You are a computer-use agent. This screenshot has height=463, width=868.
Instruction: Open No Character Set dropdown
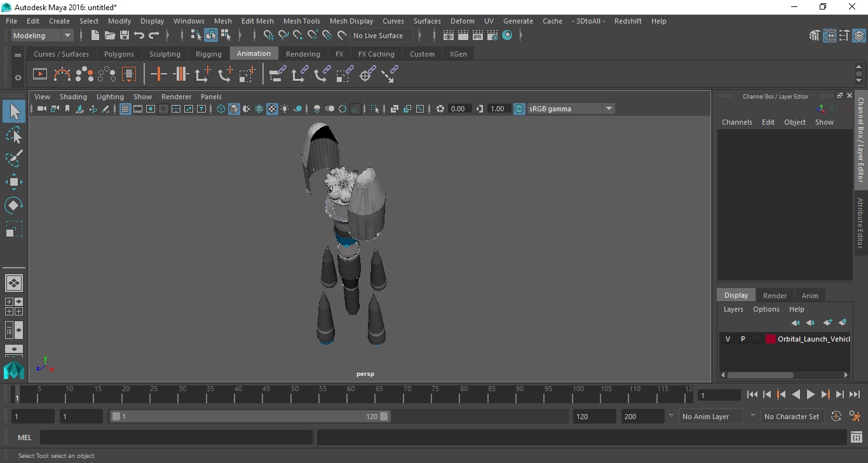point(792,417)
